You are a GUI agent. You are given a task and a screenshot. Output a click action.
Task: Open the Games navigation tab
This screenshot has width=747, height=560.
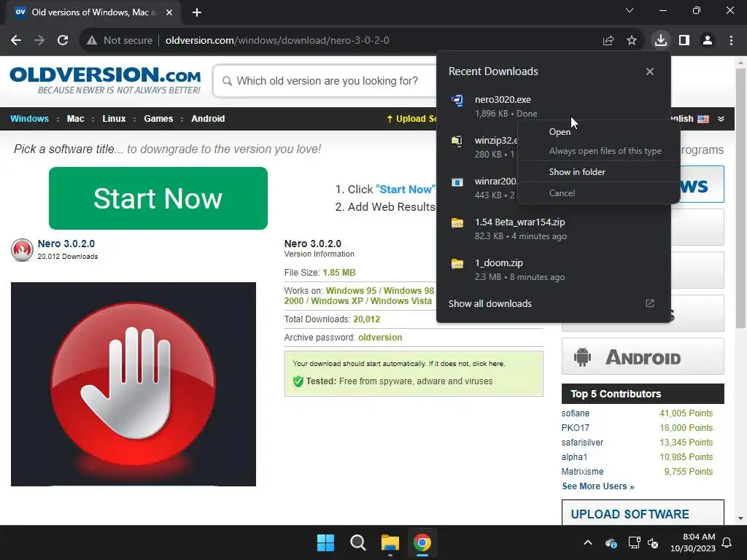pyautogui.click(x=158, y=119)
